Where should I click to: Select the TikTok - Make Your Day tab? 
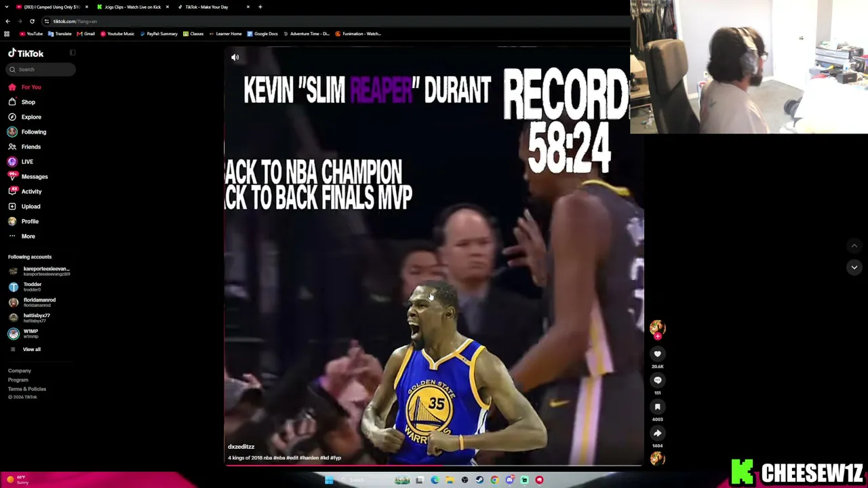tap(213, 7)
